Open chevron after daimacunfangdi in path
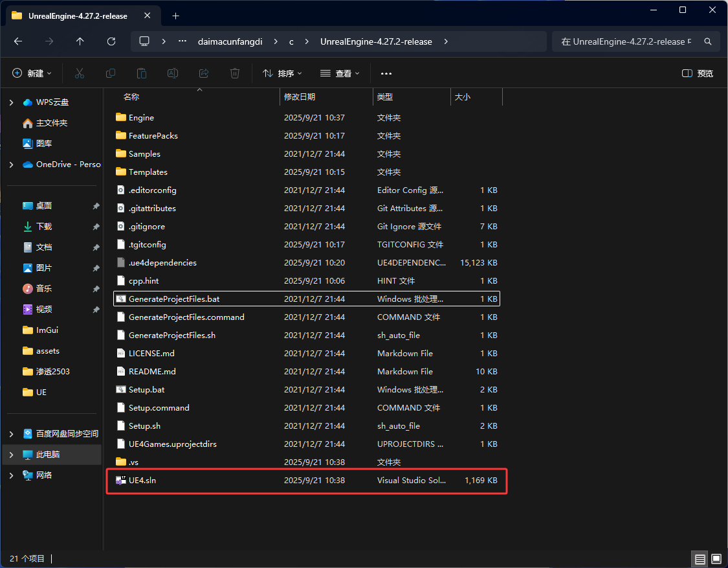 [x=276, y=41]
